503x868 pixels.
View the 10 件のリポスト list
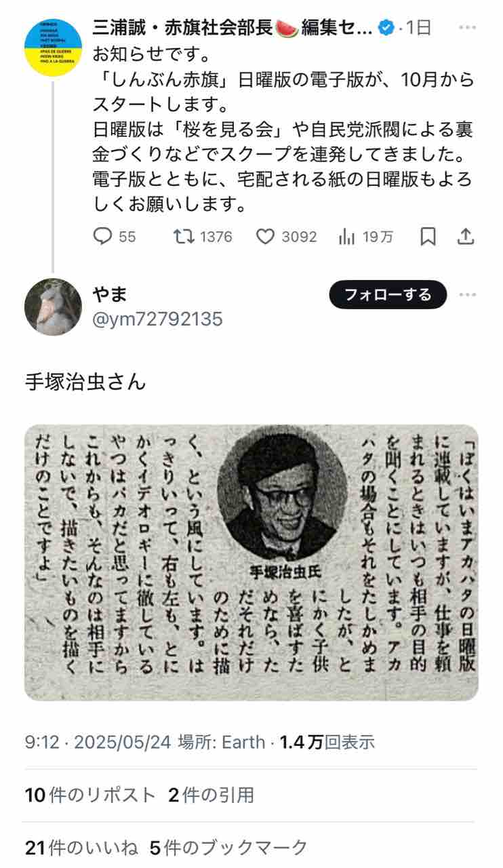(x=90, y=795)
